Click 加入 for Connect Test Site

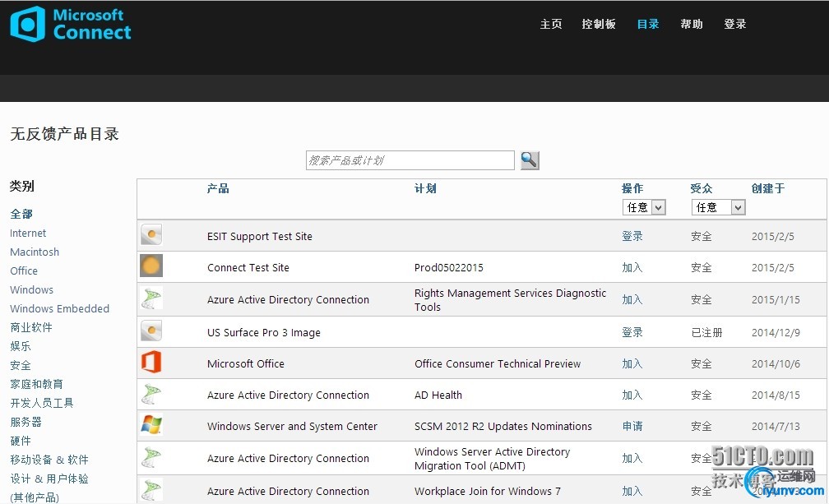click(x=632, y=267)
